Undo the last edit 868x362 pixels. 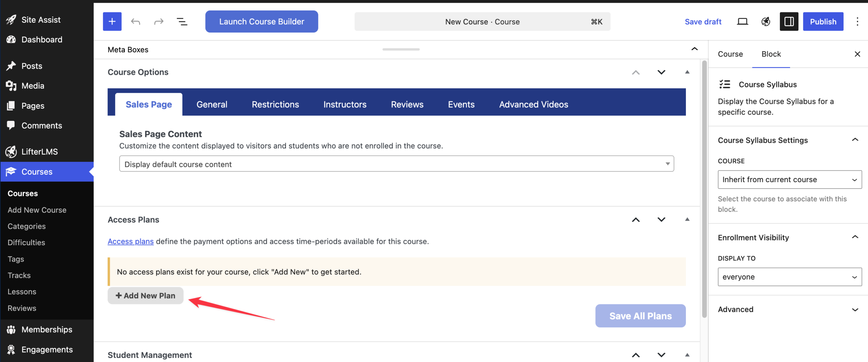pyautogui.click(x=136, y=22)
